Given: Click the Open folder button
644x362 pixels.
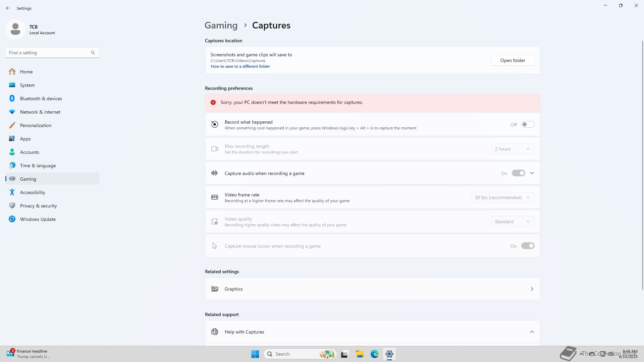Looking at the screenshot, I should 513,60.
